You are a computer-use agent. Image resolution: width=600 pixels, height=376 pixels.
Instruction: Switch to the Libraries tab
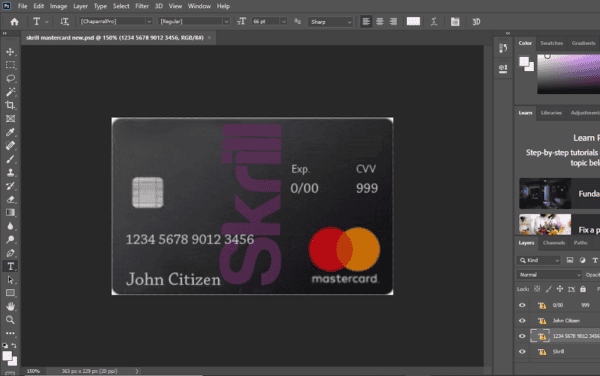(551, 113)
